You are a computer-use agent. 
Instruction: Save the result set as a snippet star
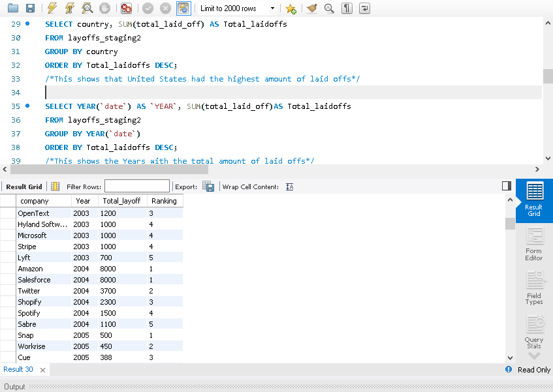click(x=291, y=8)
